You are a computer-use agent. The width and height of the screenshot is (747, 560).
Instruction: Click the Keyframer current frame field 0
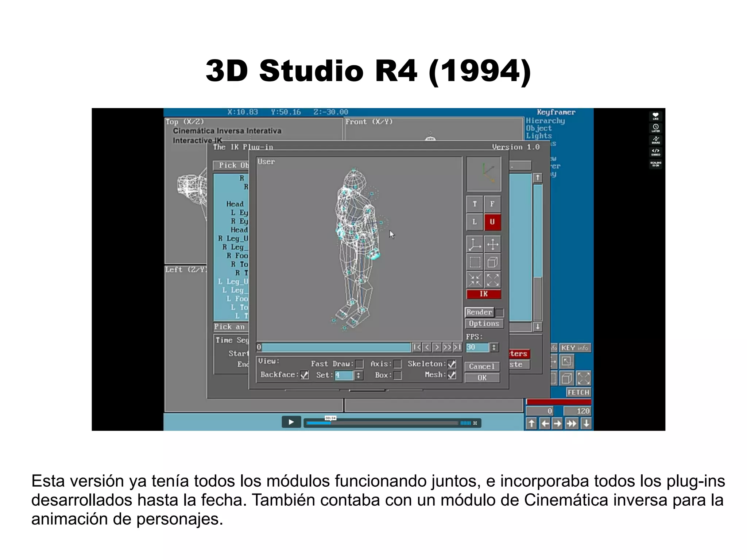(x=540, y=411)
